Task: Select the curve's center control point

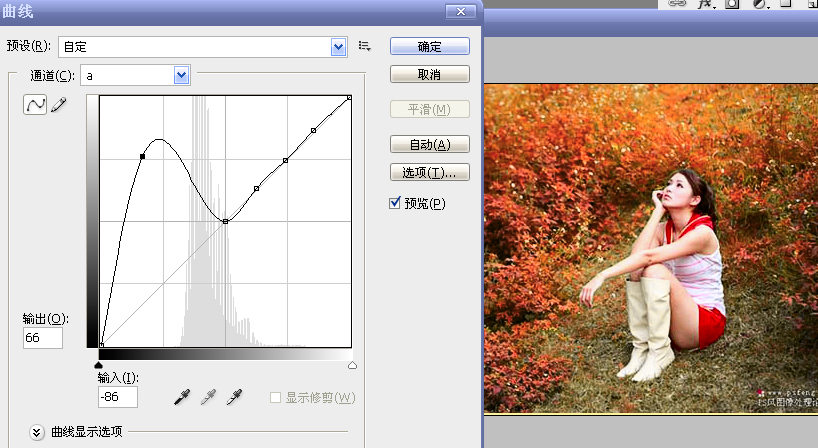Action: pyautogui.click(x=225, y=222)
